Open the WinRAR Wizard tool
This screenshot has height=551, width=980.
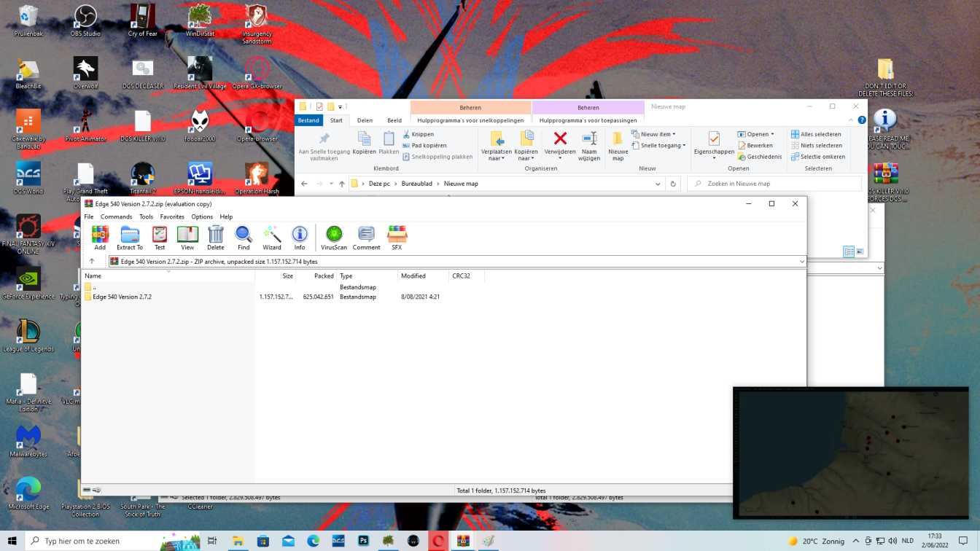point(272,238)
